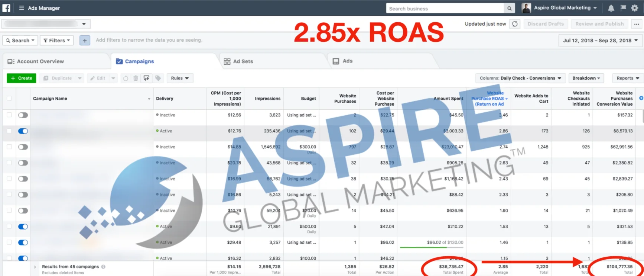Click the $300.00 Daily budget cell
Screen dimensions: 644x276
(x=301, y=149)
